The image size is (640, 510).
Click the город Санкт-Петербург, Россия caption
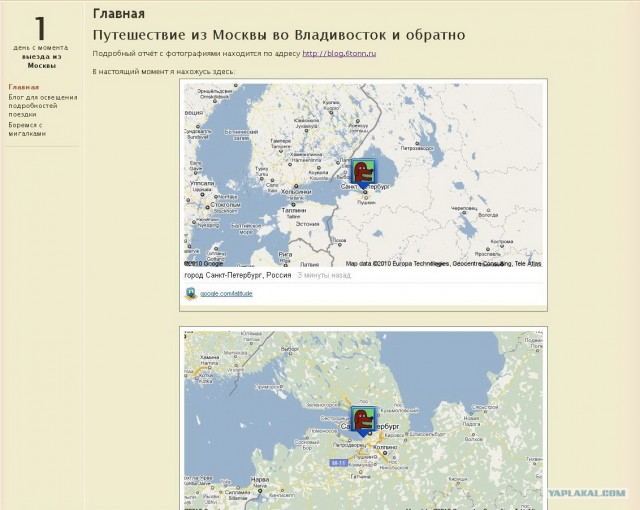pos(238,275)
